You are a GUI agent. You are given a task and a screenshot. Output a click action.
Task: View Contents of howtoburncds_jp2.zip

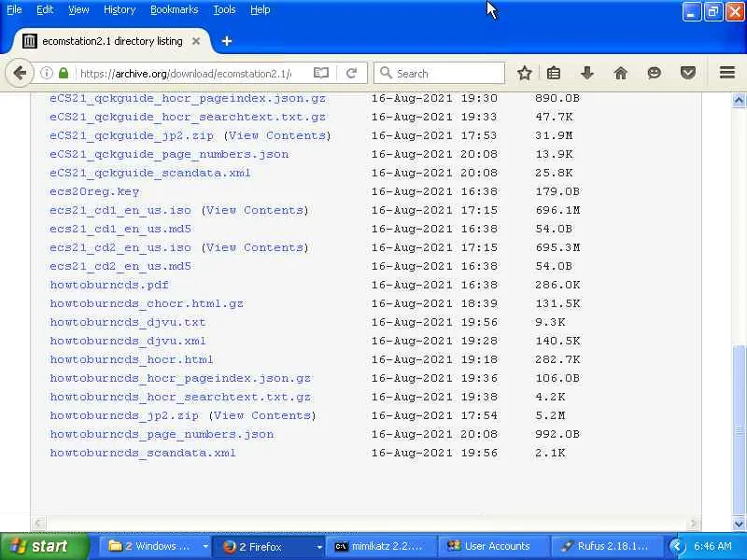262,415
